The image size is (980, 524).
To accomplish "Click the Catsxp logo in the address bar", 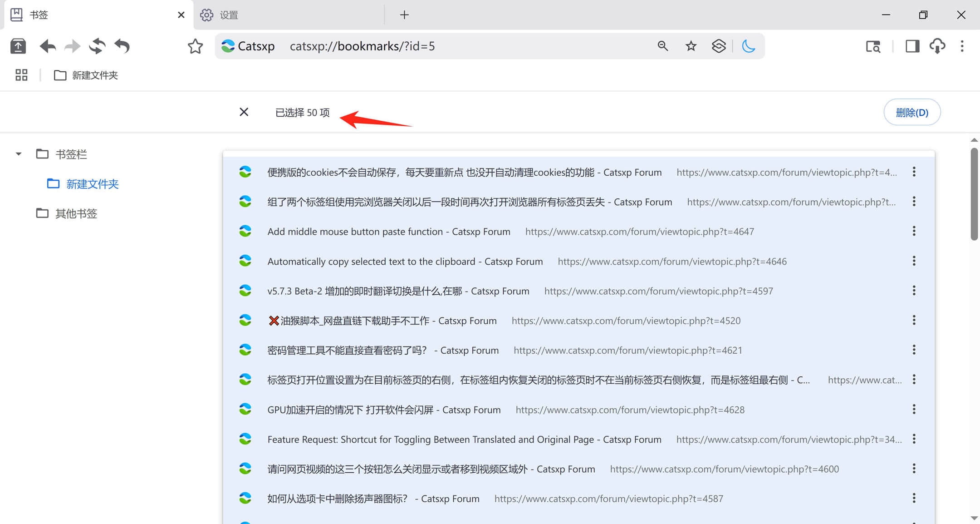I will [228, 46].
